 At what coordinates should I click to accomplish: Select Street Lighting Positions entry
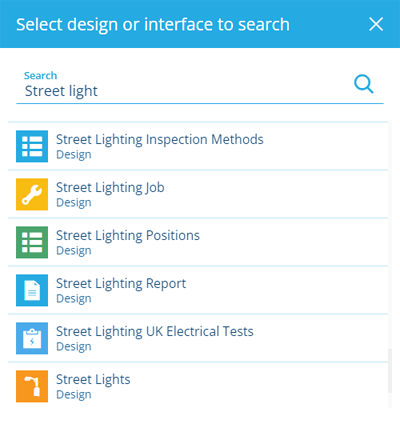pos(198,242)
